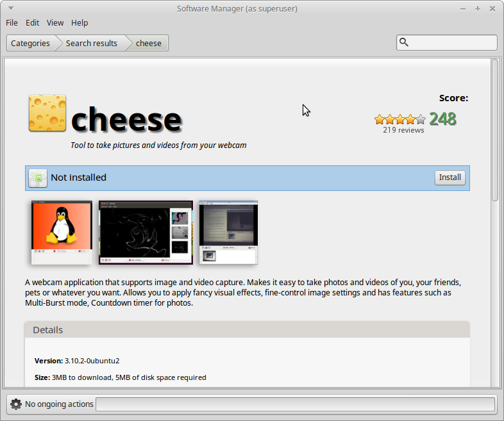Click the ongoing actions progress bar
Screen dimensions: 504x421
point(295,404)
